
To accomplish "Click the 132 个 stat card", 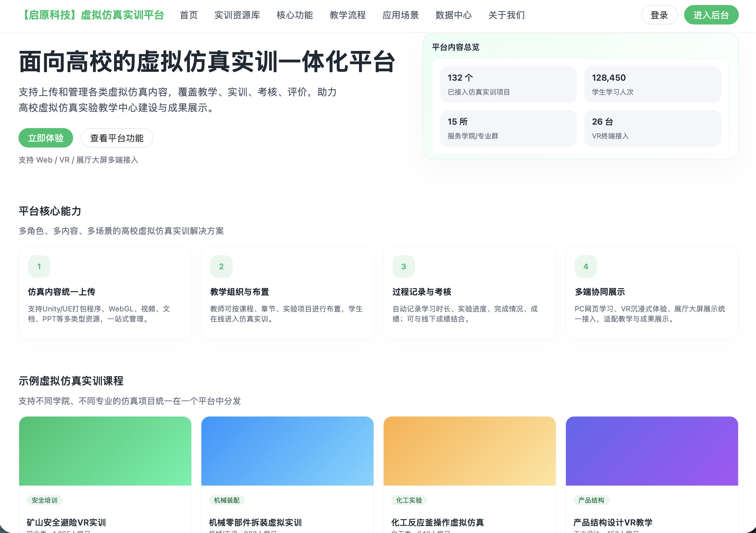I will pyautogui.click(x=508, y=84).
